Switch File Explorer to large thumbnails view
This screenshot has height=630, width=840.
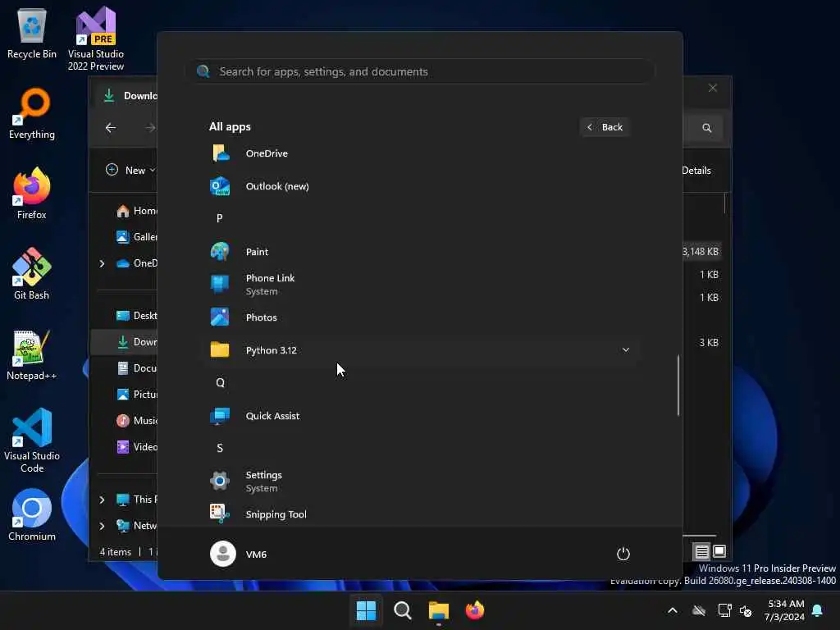pos(719,551)
